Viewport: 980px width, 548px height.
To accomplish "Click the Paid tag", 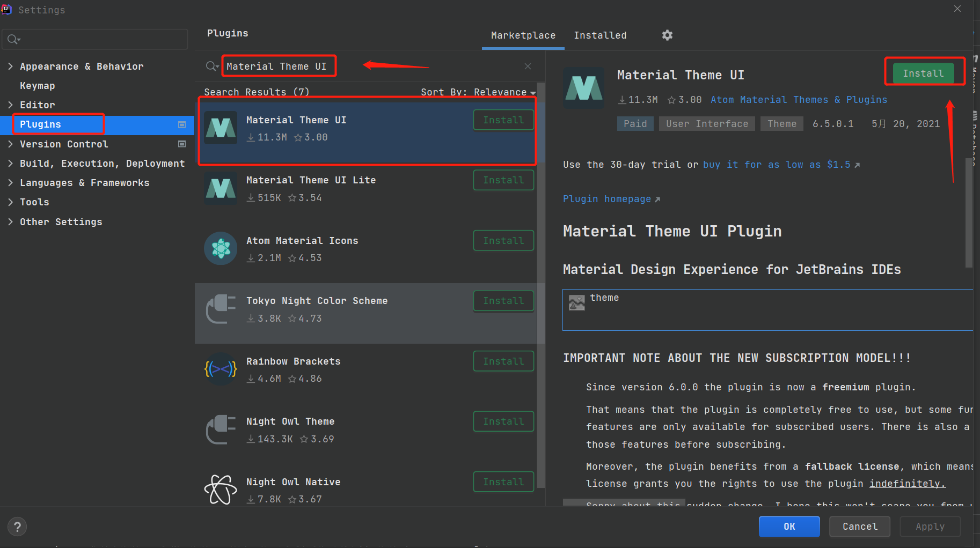I will click(635, 124).
